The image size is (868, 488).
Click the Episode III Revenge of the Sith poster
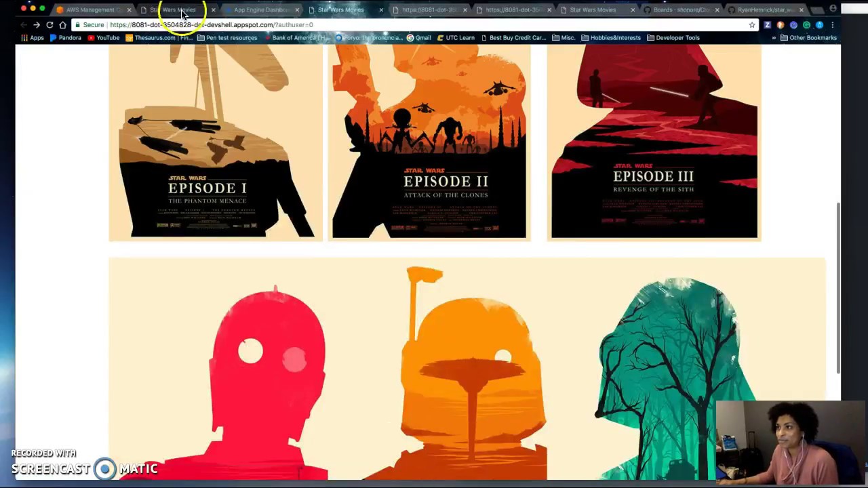654,143
